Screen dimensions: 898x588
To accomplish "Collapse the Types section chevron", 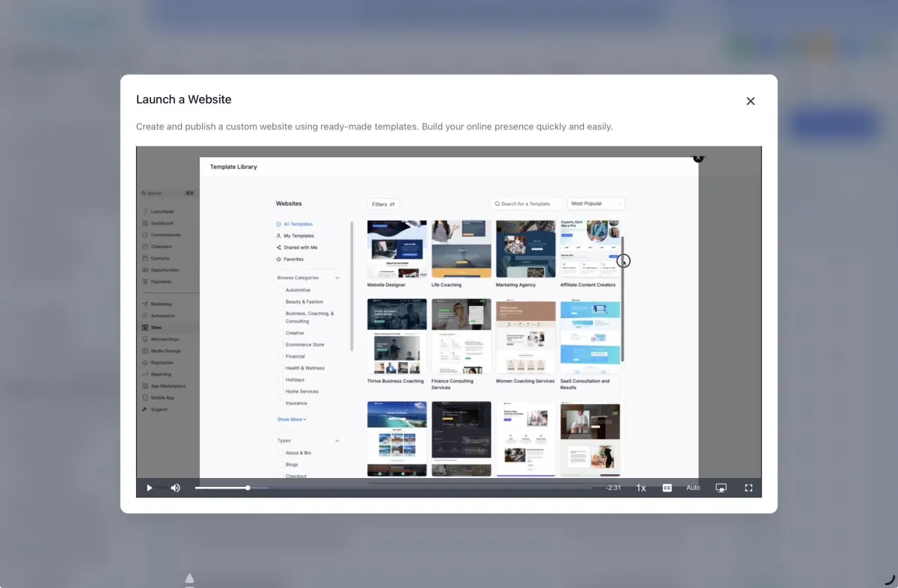I will (x=337, y=441).
